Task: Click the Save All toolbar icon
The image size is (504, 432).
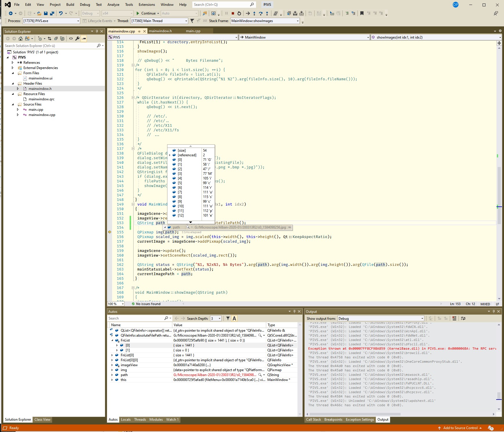Action: [52, 13]
